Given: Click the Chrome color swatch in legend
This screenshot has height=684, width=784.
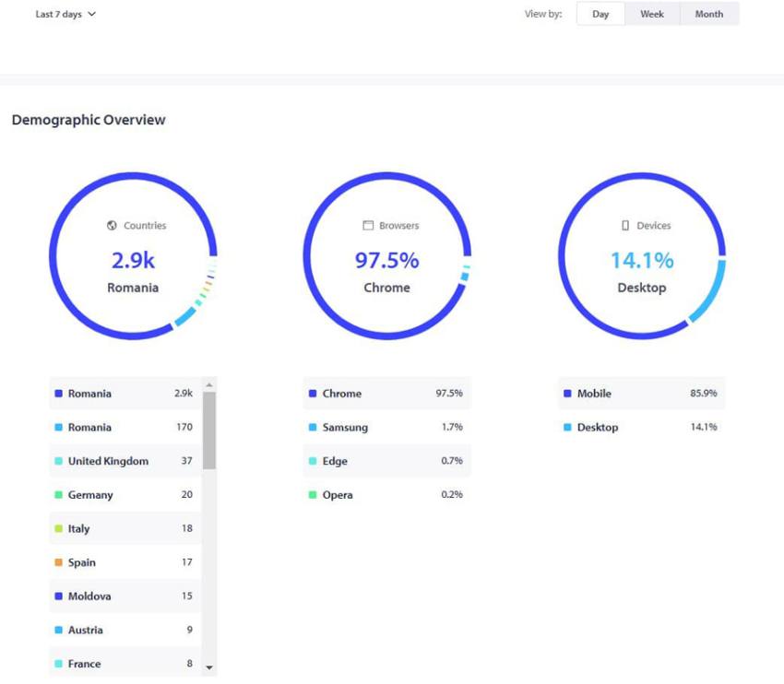Looking at the screenshot, I should point(313,394).
